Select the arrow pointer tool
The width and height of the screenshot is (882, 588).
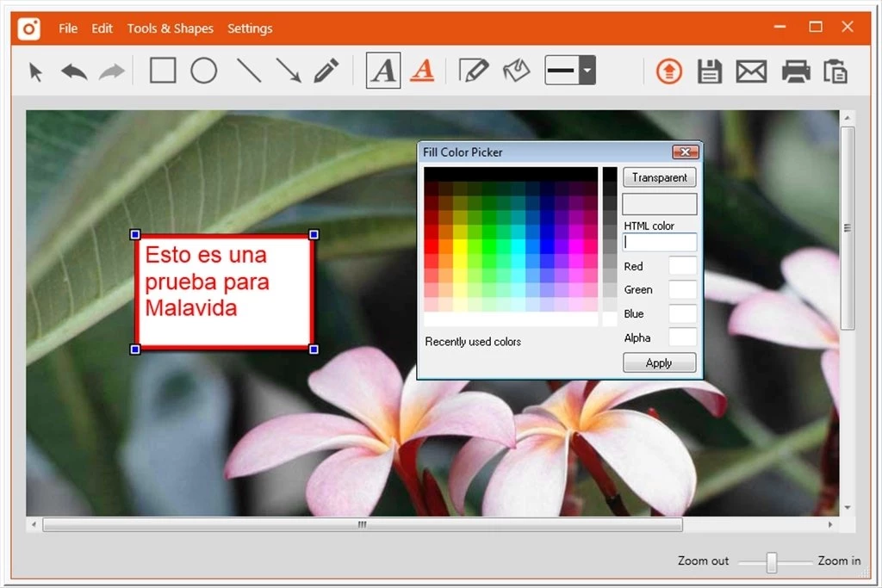(x=35, y=71)
